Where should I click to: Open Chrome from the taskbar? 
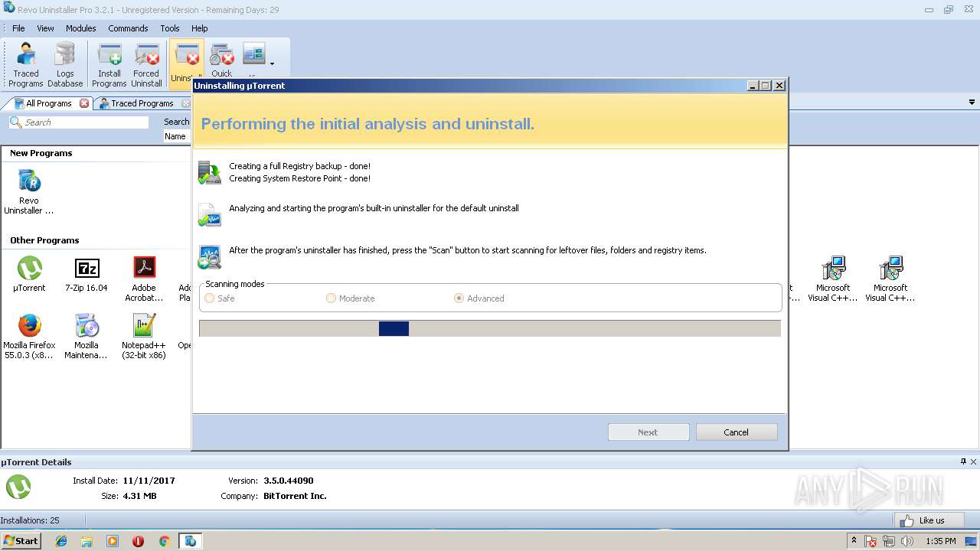(164, 541)
